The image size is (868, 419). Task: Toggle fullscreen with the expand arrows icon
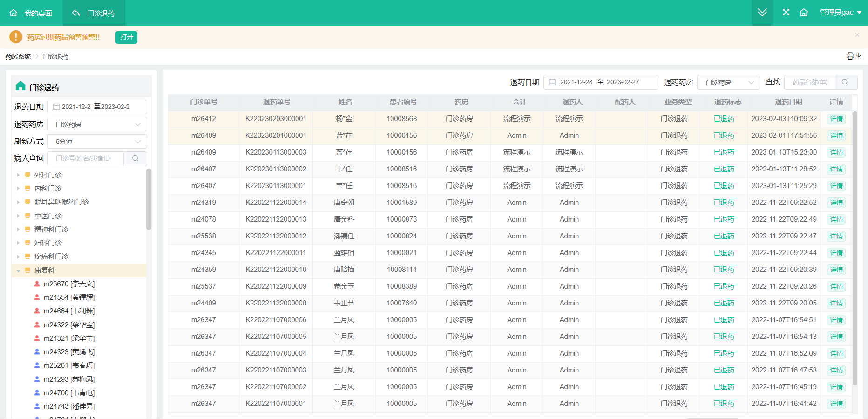click(x=786, y=13)
